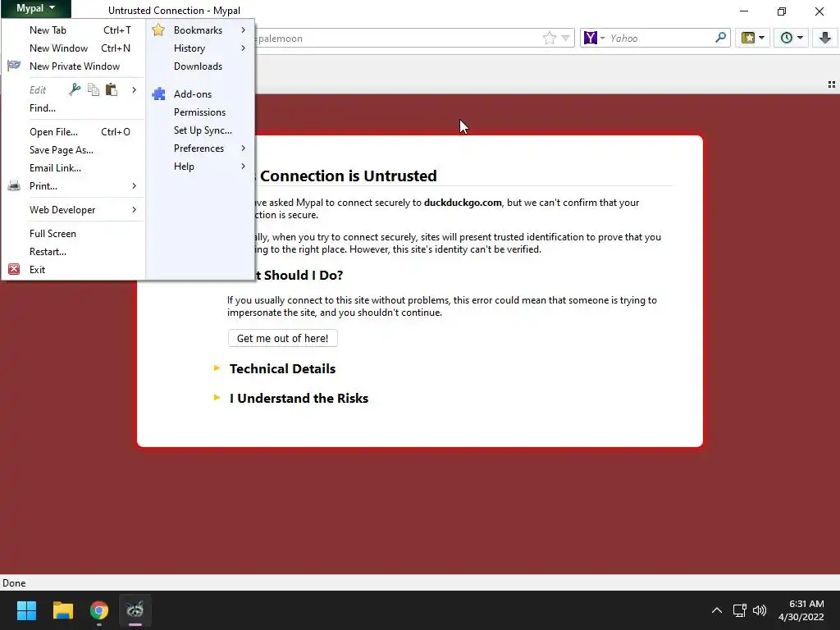Open the history clock toolbar button
Screen dimensions: 840x630
[792, 38]
